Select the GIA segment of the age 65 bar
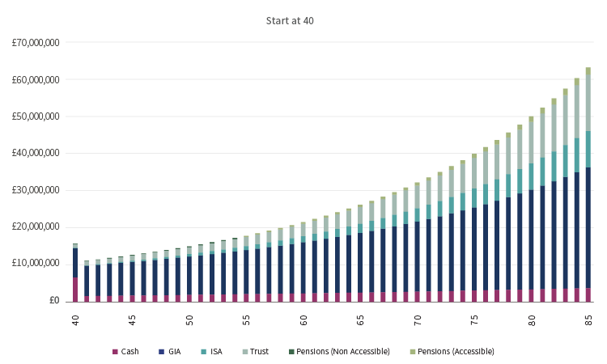This screenshot has width=607, height=364. (360, 263)
